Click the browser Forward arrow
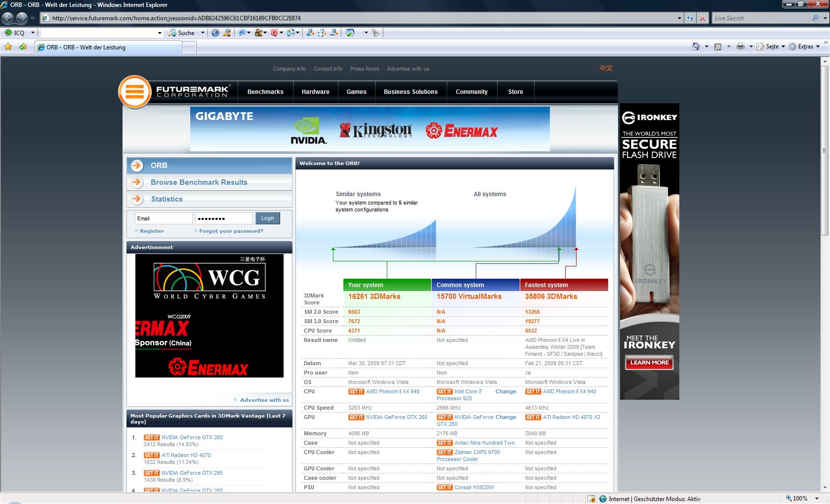The image size is (830, 504). [22, 18]
